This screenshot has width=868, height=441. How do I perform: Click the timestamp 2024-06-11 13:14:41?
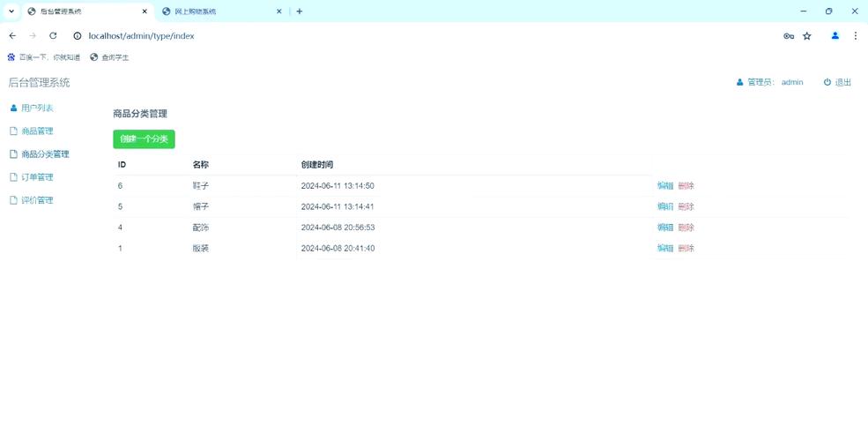338,206
